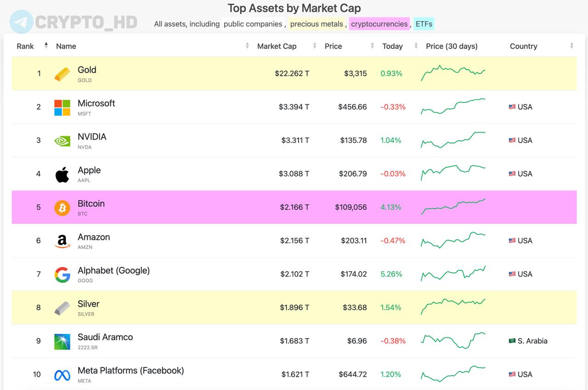Viewport: 588px width, 390px height.
Task: Click the USA flag in Microsoft row
Action: point(512,107)
